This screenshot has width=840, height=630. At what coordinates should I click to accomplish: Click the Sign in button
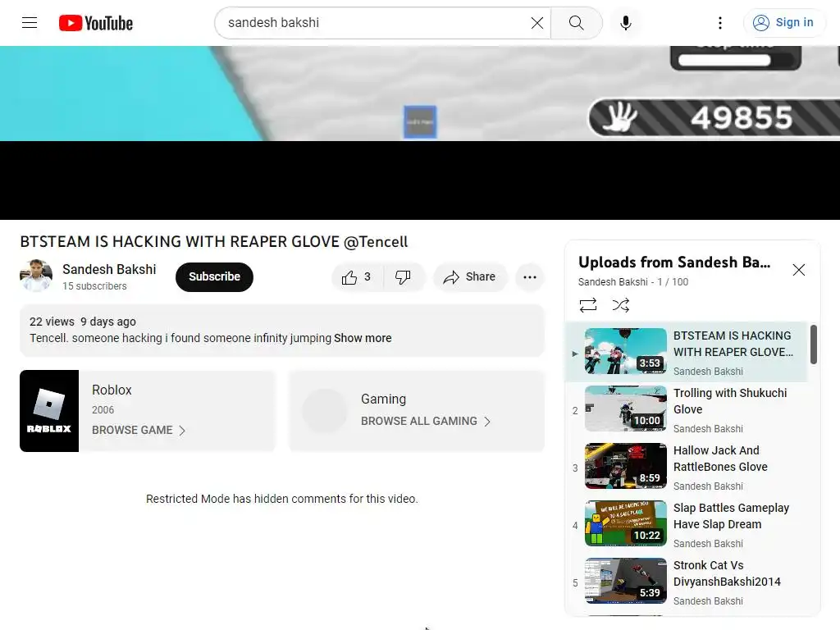click(x=784, y=22)
